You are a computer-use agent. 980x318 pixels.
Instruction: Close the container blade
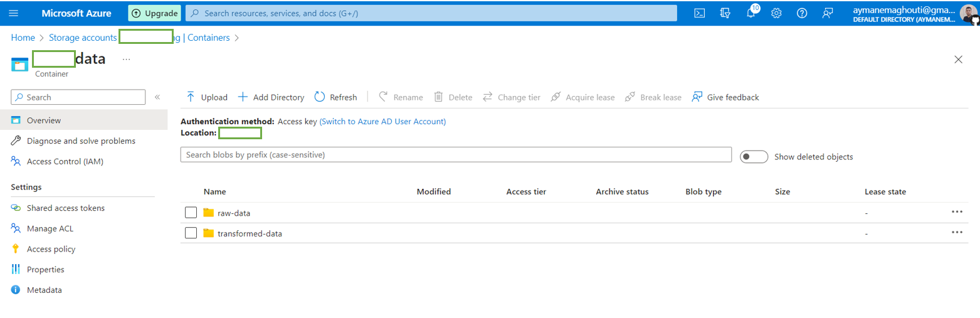(x=958, y=60)
